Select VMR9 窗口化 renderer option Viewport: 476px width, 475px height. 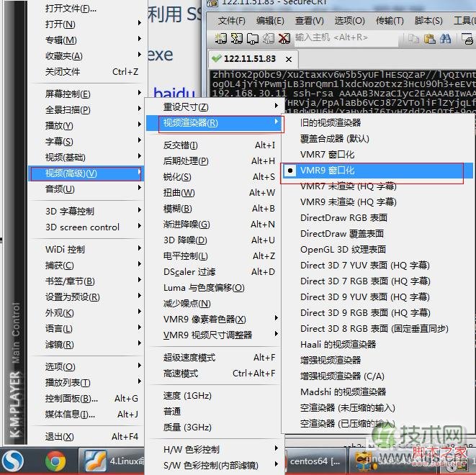point(328,171)
